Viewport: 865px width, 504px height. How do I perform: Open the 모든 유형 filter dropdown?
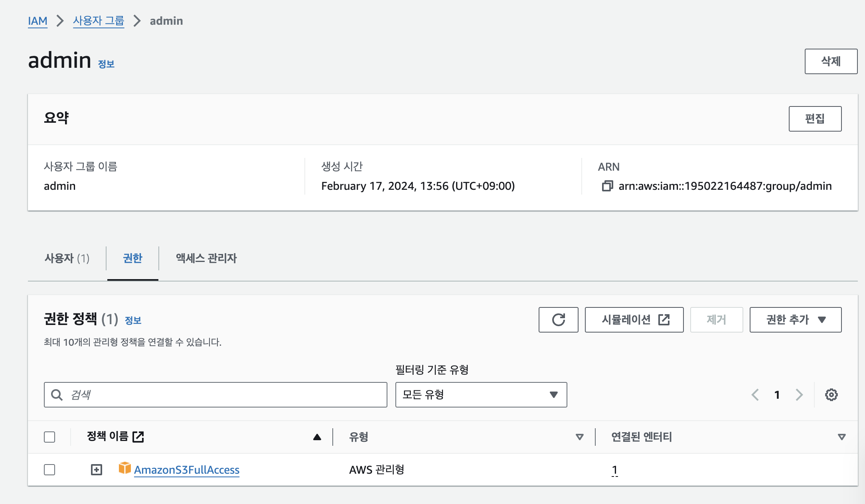pos(480,395)
